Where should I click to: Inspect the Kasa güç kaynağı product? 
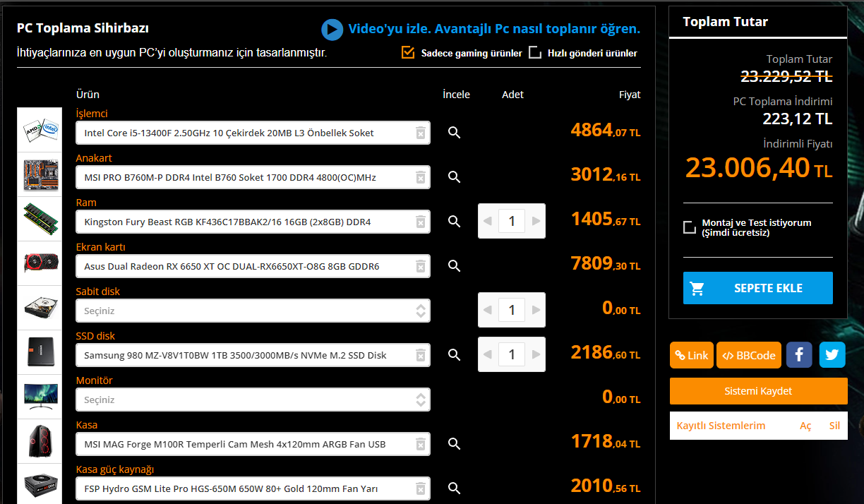tap(455, 488)
